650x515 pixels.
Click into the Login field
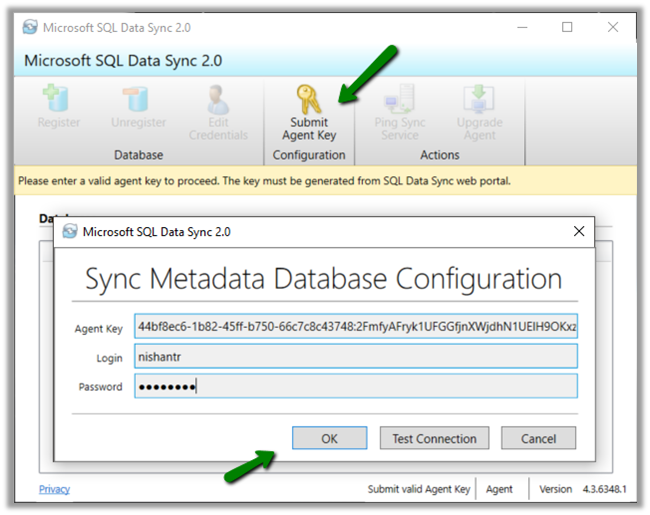click(x=355, y=357)
